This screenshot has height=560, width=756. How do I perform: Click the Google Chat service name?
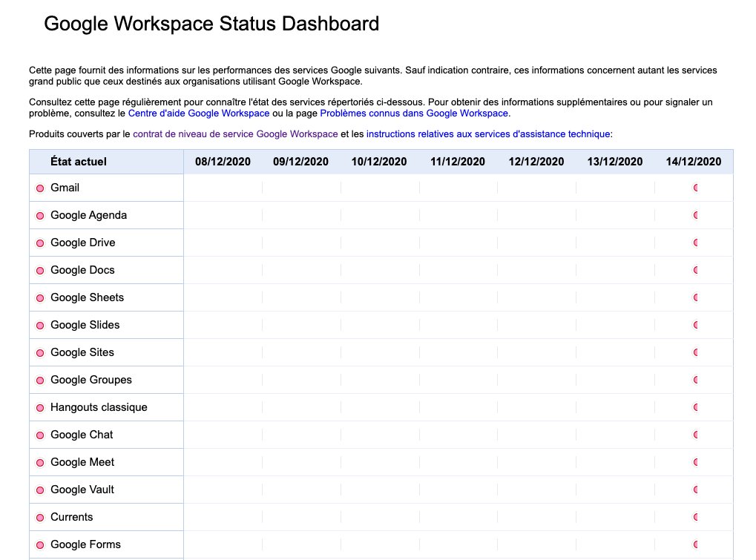[x=82, y=435]
